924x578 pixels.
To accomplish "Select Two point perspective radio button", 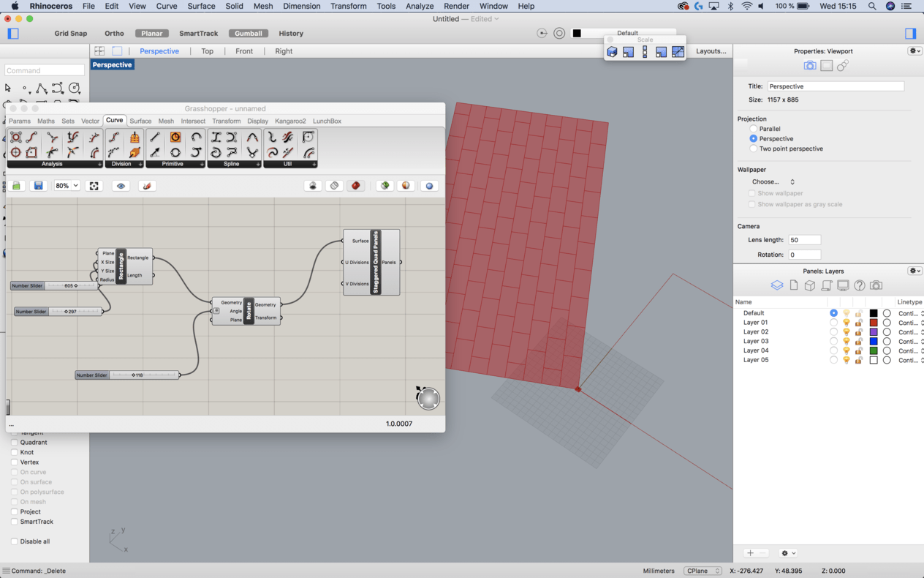I will click(753, 149).
